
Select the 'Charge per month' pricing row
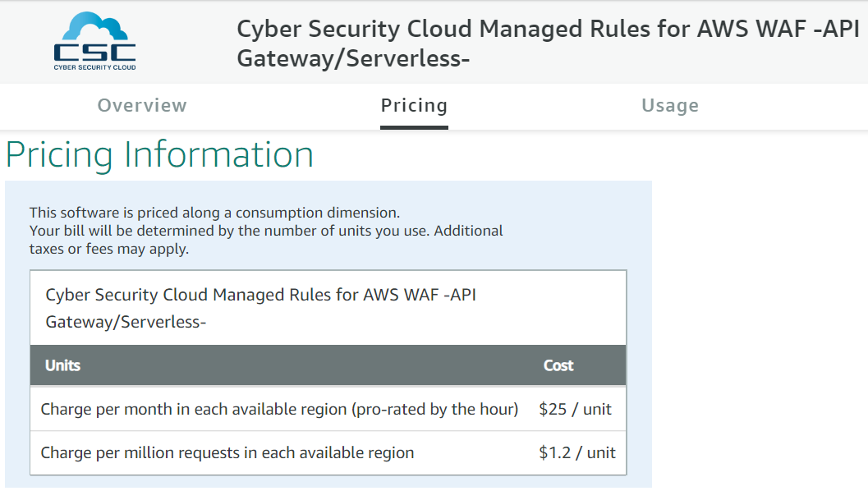279,409
